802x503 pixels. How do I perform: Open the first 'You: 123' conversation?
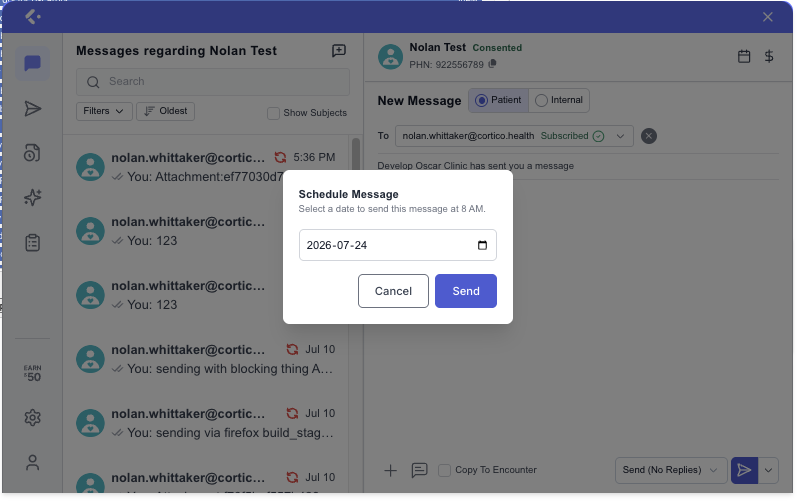tap(206, 231)
